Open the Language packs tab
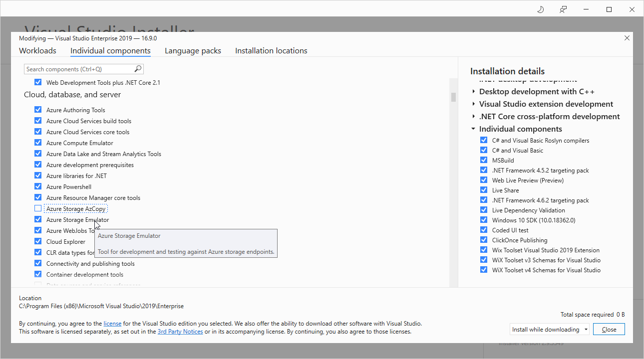Image resolution: width=644 pixels, height=359 pixels. (x=193, y=51)
